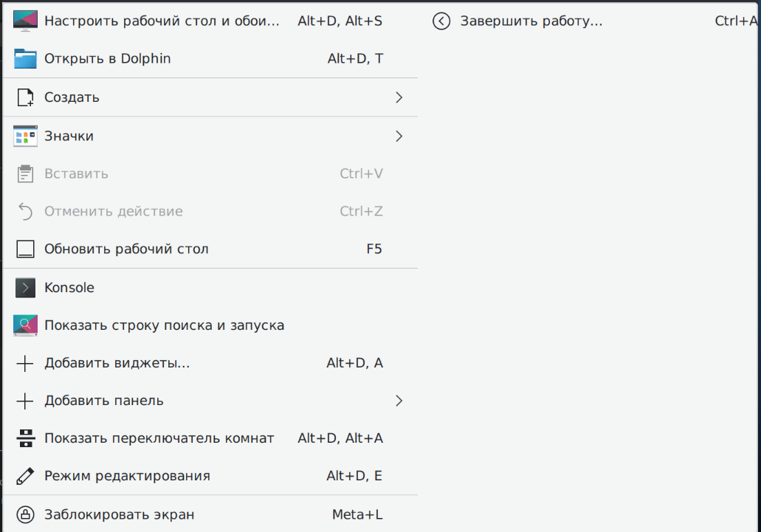Click the Konsole terminal icon
Screen dimensions: 761x532
[x=25, y=288]
